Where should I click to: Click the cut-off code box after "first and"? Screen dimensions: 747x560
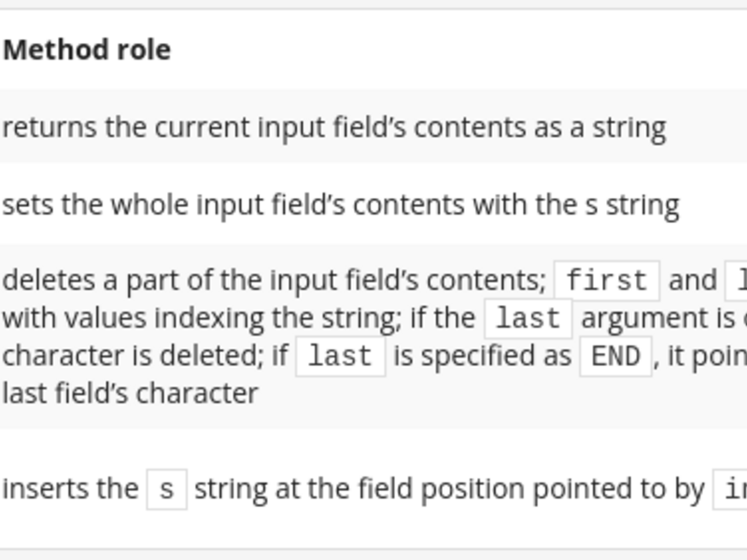coord(736,281)
